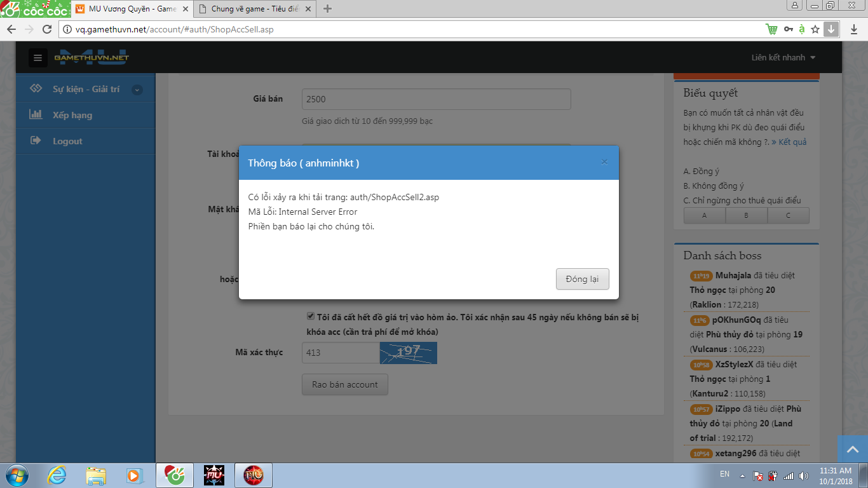
Task: Click the volume icon in system tray
Action: [803, 475]
